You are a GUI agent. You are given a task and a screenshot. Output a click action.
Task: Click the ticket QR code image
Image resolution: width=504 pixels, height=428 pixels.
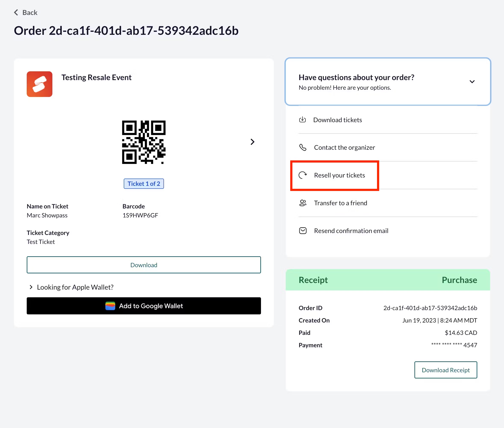click(144, 142)
